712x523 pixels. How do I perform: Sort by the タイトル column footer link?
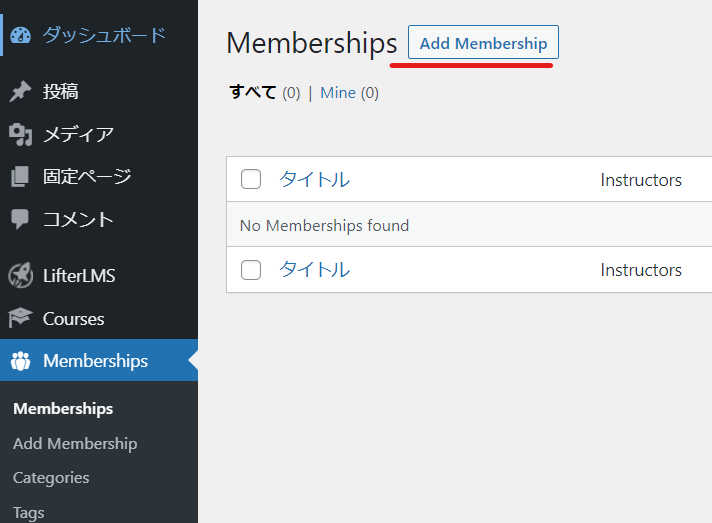[x=314, y=270]
